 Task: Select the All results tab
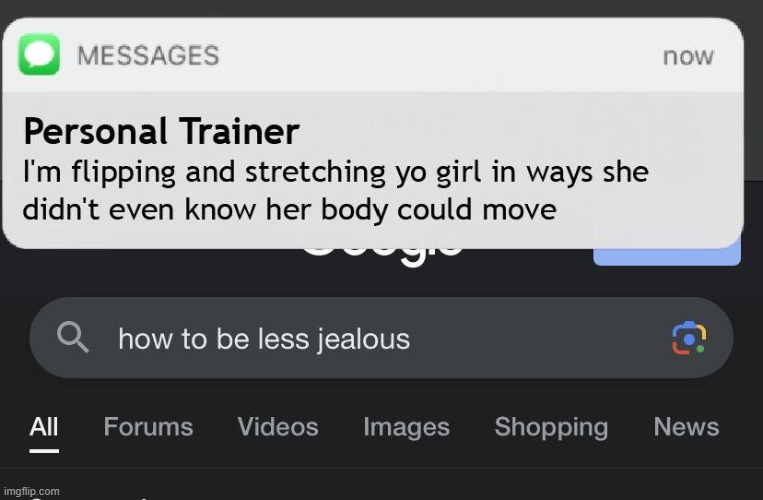(x=44, y=427)
